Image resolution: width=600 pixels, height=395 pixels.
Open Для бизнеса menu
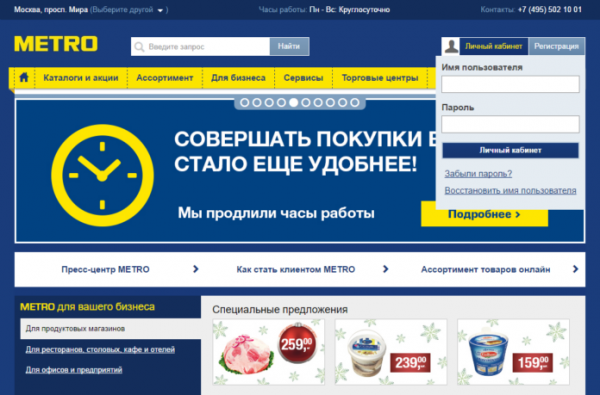click(238, 78)
